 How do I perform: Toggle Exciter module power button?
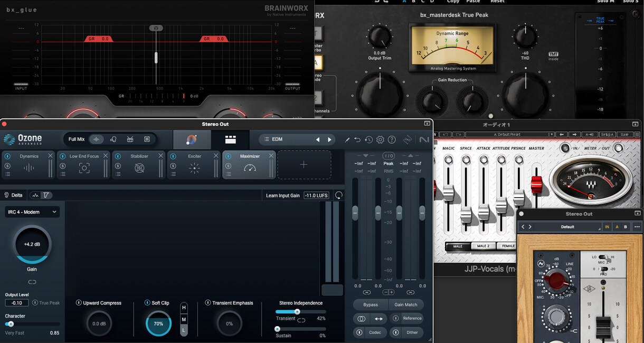pos(174,156)
